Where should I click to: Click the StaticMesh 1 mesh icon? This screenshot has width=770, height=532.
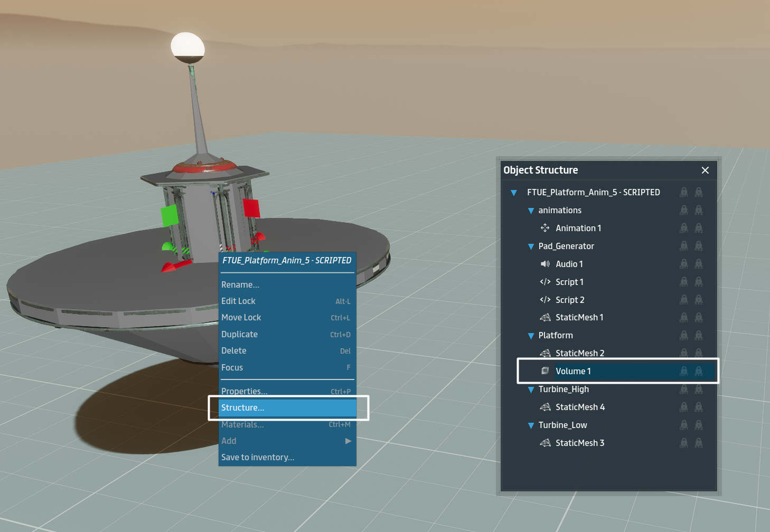pos(545,317)
